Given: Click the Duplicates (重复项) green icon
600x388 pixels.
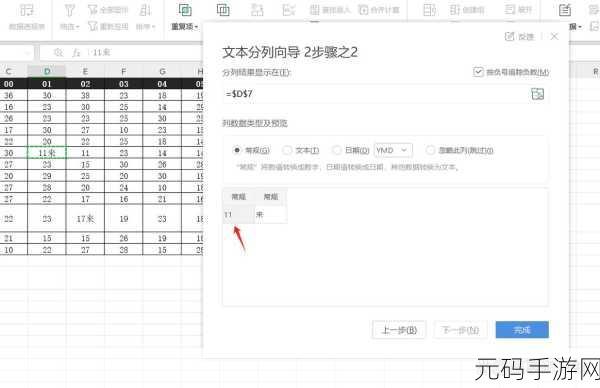Looking at the screenshot, I should tap(185, 10).
